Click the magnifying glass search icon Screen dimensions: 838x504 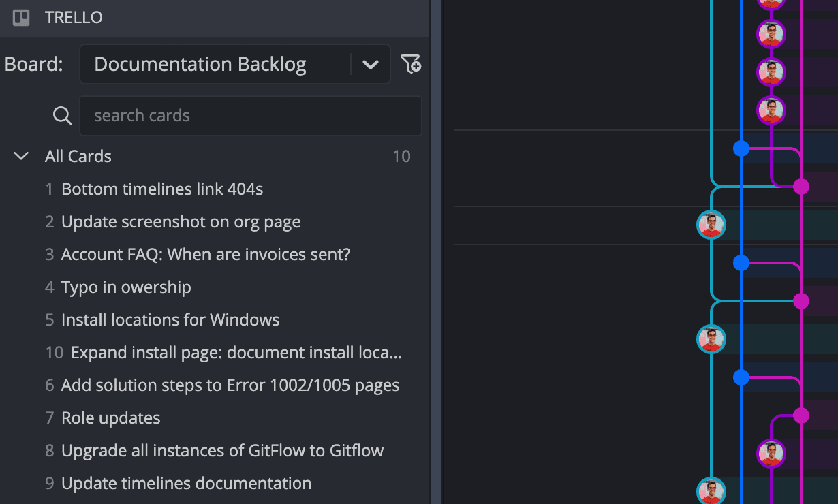point(62,116)
